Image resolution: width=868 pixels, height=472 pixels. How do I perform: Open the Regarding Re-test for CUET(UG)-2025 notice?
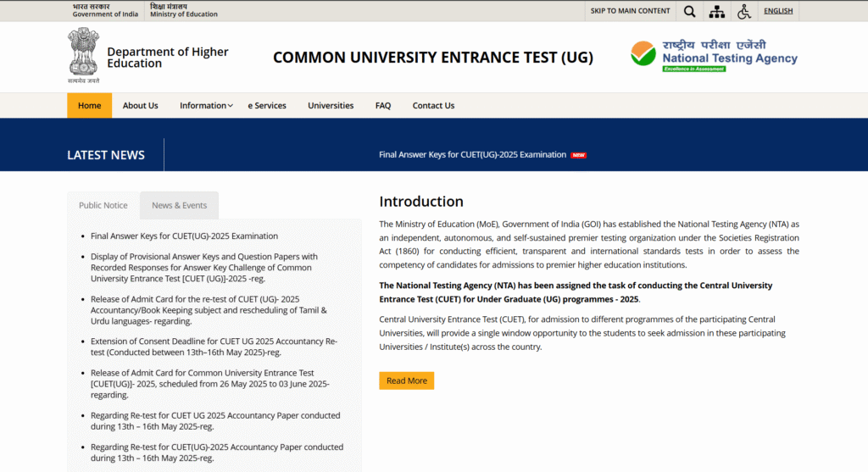point(217,453)
